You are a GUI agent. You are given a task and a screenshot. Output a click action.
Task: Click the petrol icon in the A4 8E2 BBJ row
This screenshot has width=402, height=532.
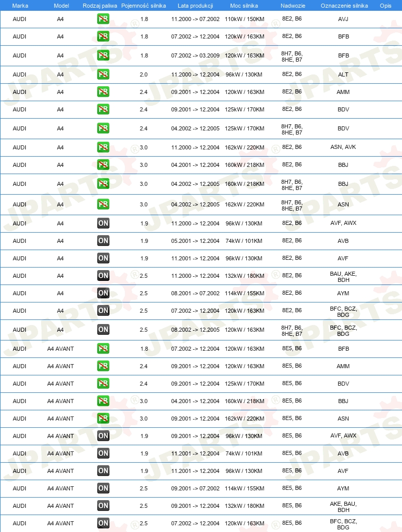[103, 164]
